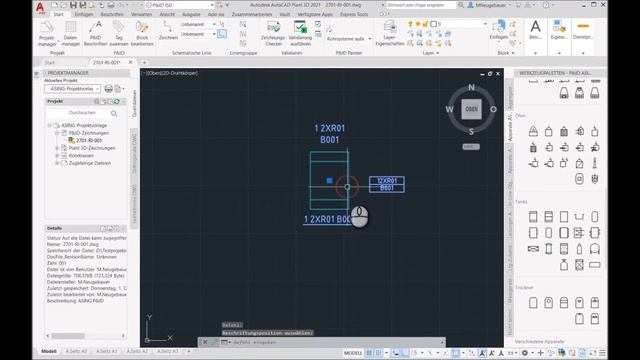Select the Modell layout tab
640x360 pixels.
(x=49, y=351)
